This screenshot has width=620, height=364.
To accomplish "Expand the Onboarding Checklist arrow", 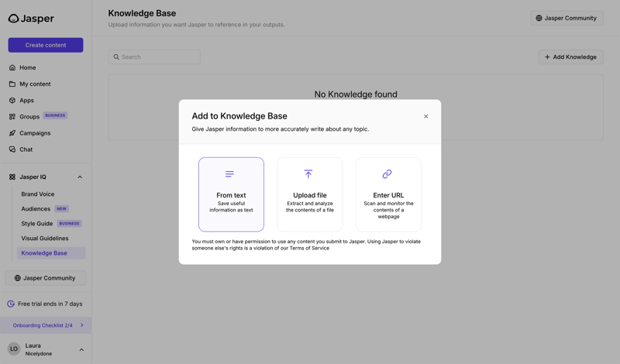I will 82,325.
